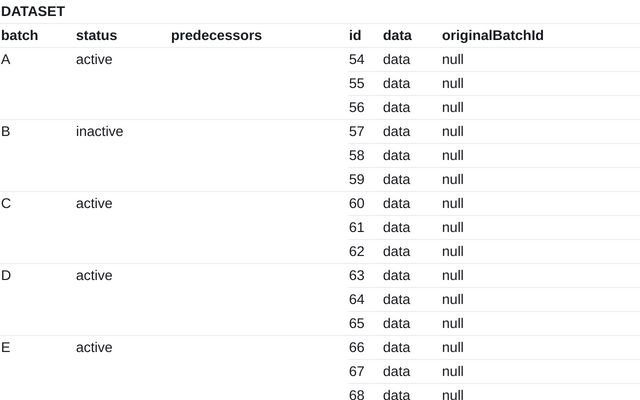640x400 pixels.
Task: Click the data column header
Action: tap(397, 35)
